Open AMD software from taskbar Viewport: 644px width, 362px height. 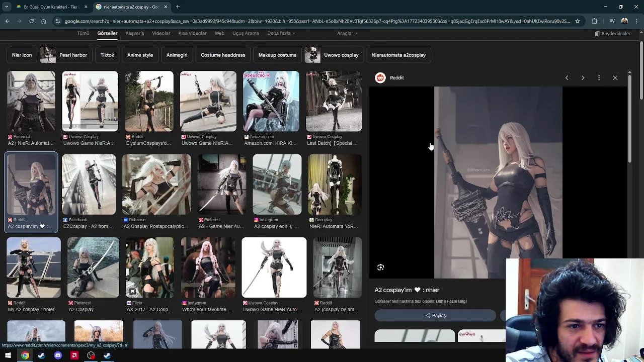74,355
